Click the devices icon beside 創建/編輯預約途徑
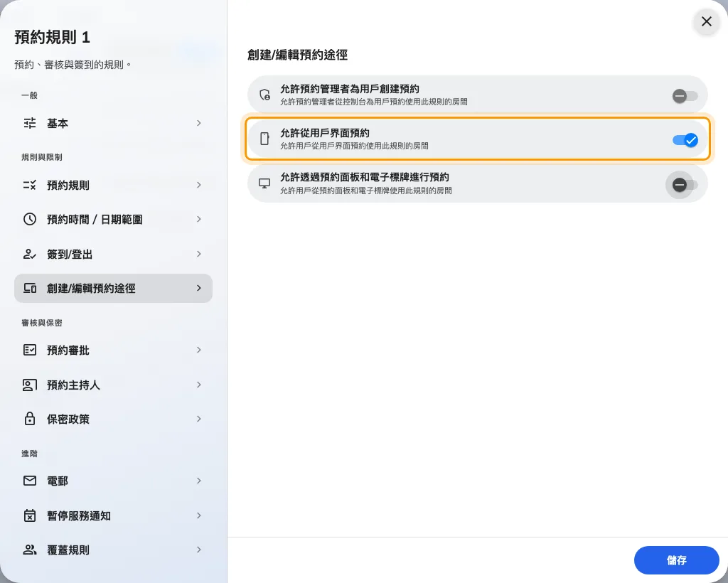This screenshot has height=583, width=728. pyautogui.click(x=30, y=288)
